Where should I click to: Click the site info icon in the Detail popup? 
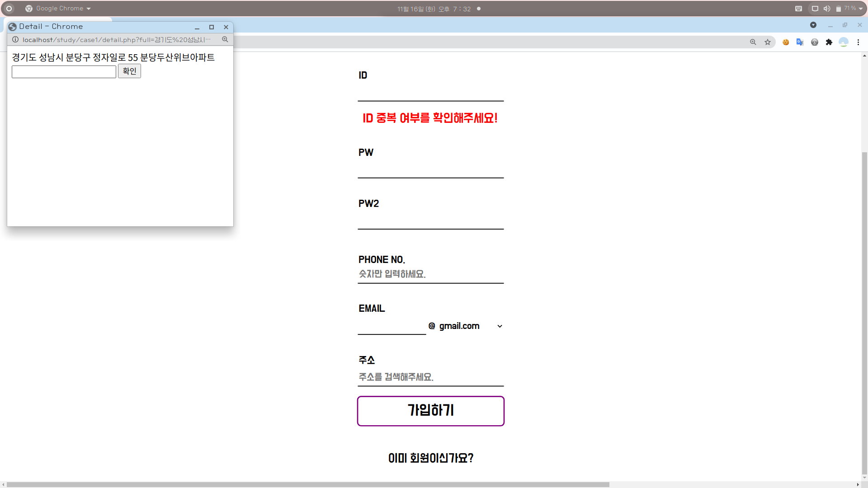tap(15, 40)
